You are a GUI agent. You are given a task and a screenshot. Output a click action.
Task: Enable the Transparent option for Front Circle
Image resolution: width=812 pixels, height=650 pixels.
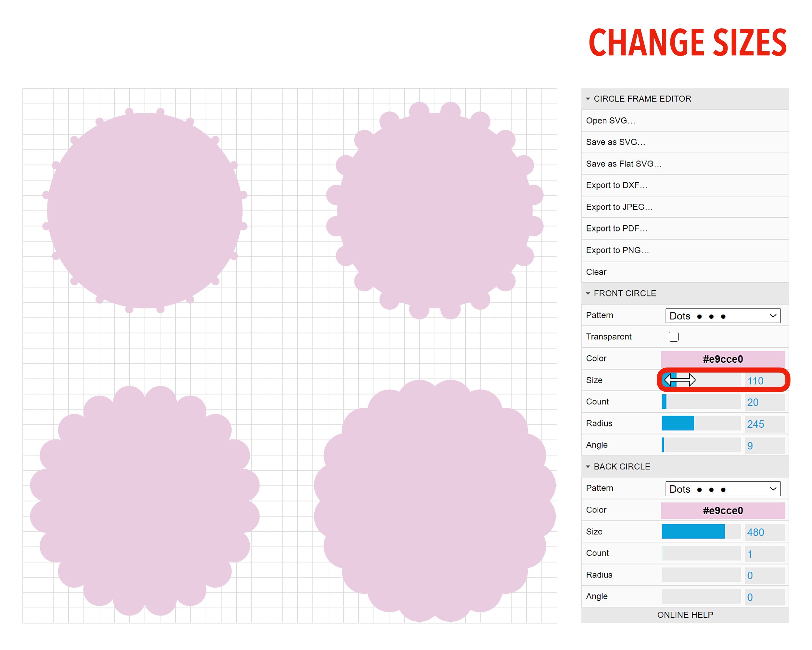click(673, 336)
